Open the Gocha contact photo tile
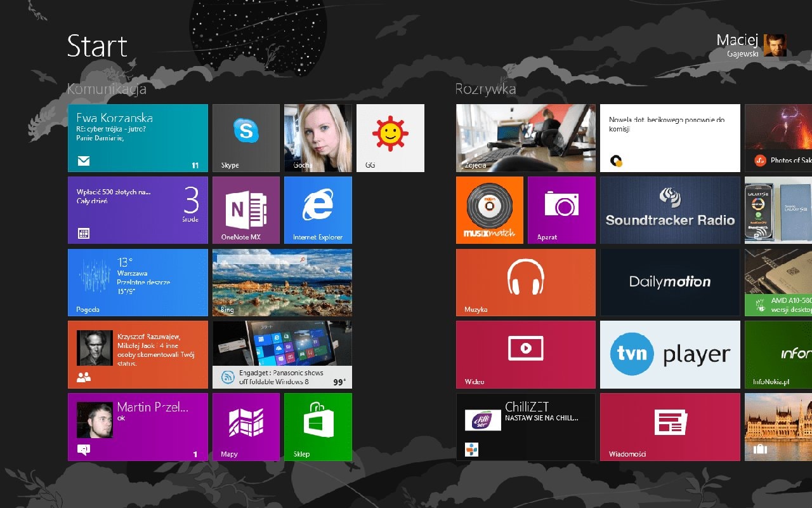The height and width of the screenshot is (508, 812). pos(318,138)
